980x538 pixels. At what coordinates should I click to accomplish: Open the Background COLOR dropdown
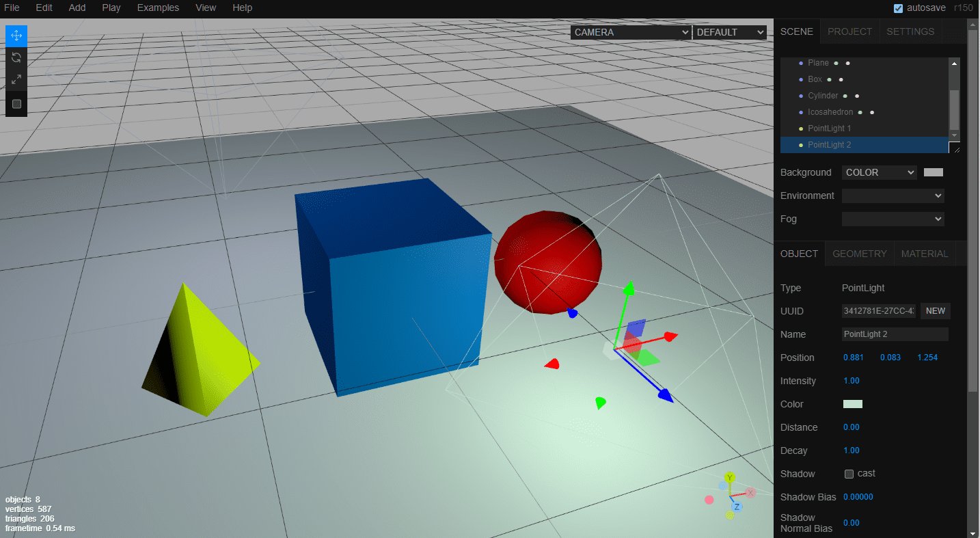click(879, 172)
